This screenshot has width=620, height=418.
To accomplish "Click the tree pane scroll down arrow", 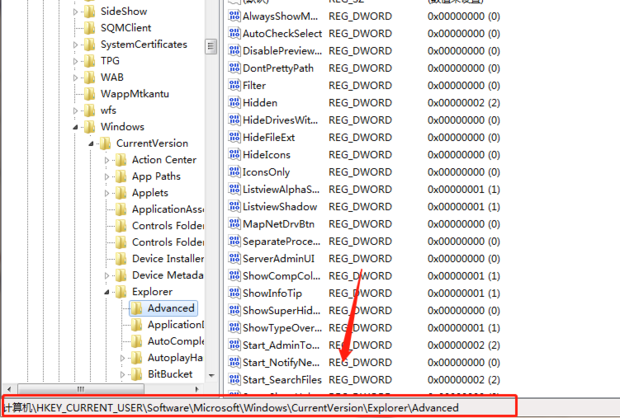I will coord(211,375).
